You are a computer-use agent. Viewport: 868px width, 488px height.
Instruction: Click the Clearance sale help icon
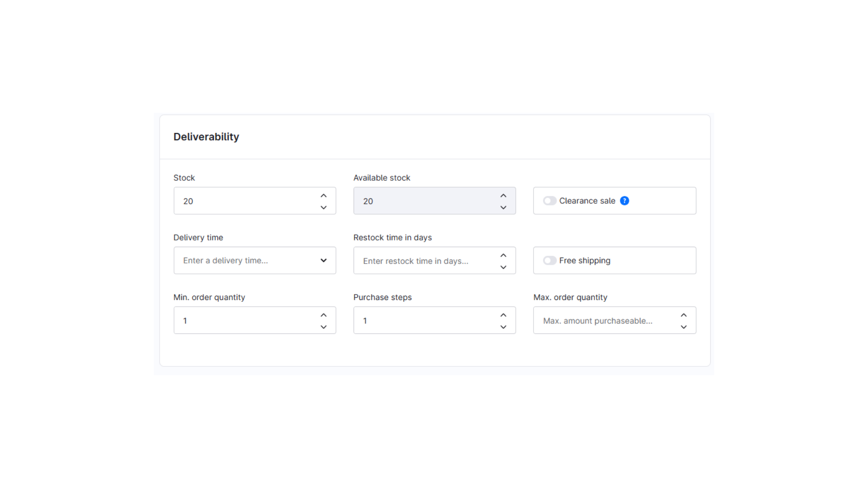(x=624, y=201)
